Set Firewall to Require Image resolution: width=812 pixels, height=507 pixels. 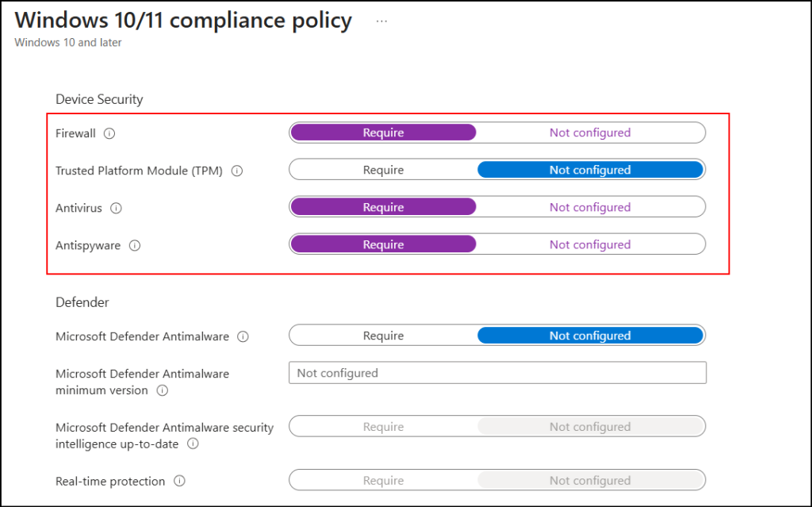click(383, 133)
